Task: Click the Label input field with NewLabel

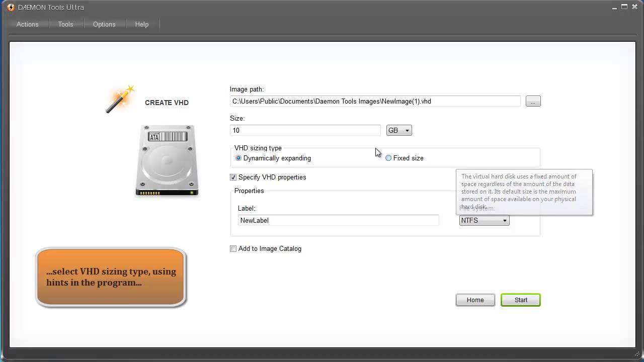Action: pyautogui.click(x=339, y=220)
